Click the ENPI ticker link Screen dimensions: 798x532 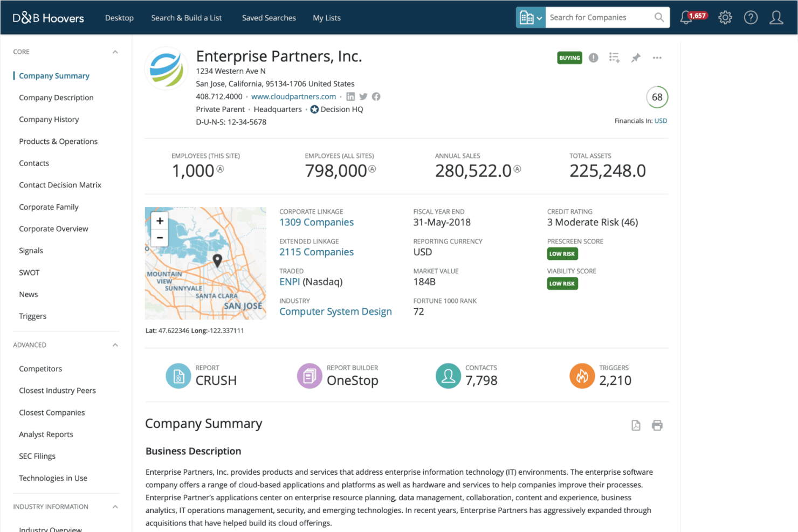click(x=290, y=281)
